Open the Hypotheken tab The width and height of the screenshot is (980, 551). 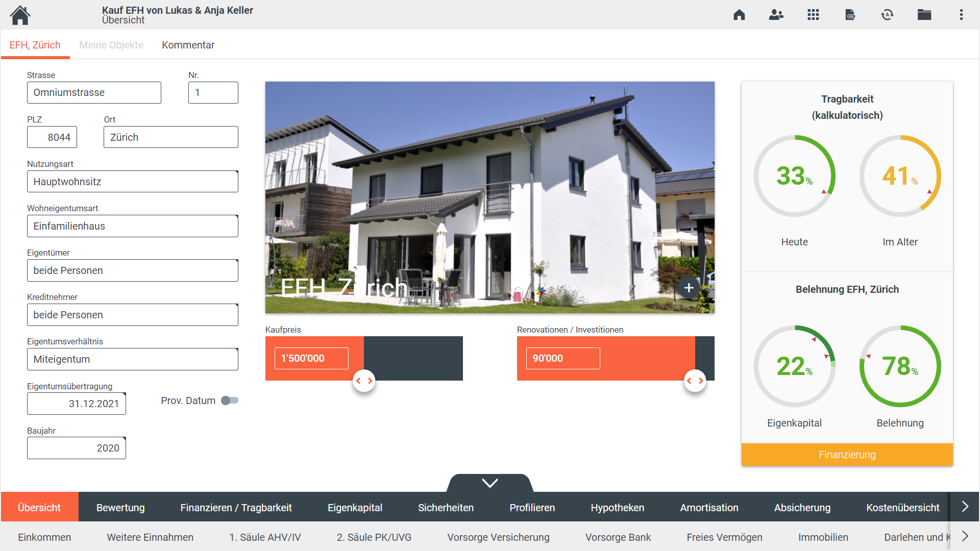[617, 508]
